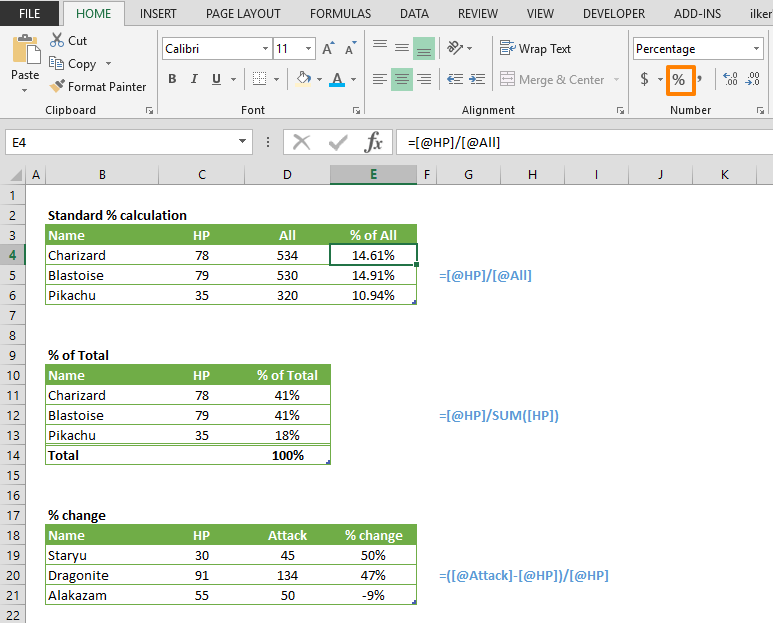The height and width of the screenshot is (623, 773).
Task: Apply borders using the borders icon
Action: click(259, 79)
